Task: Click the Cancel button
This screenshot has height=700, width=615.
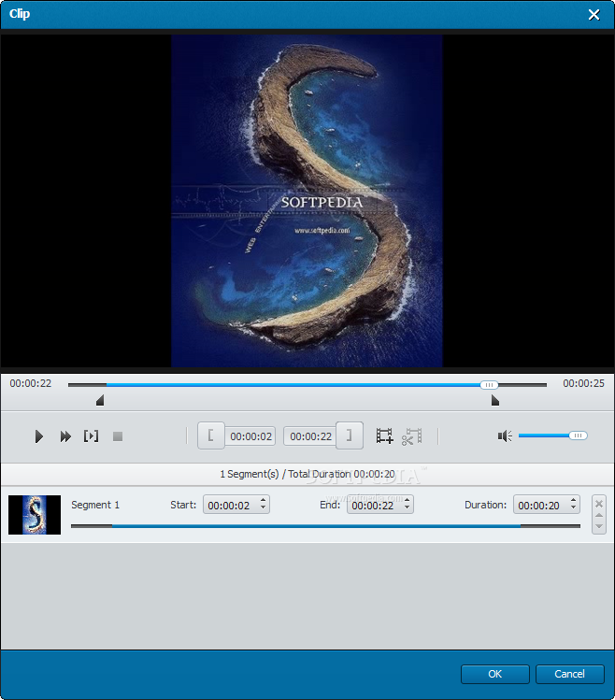Action: [569, 674]
